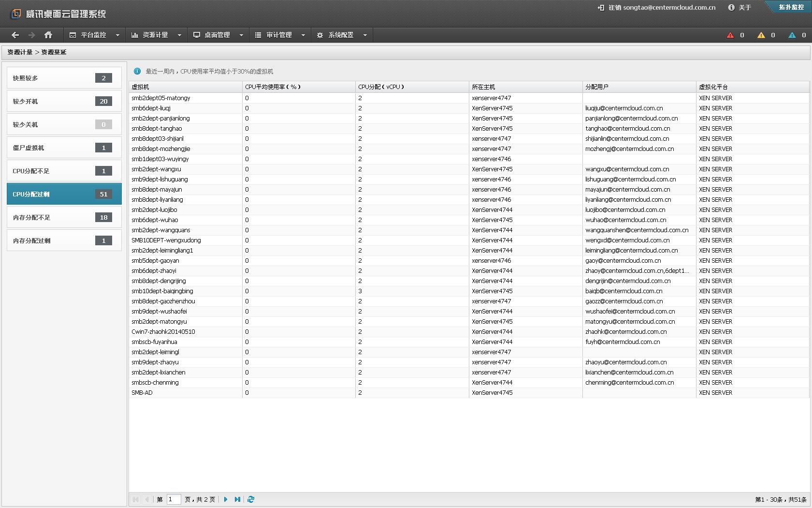Go back with the left arrow icon
The height and width of the screenshot is (508, 812).
[x=15, y=35]
